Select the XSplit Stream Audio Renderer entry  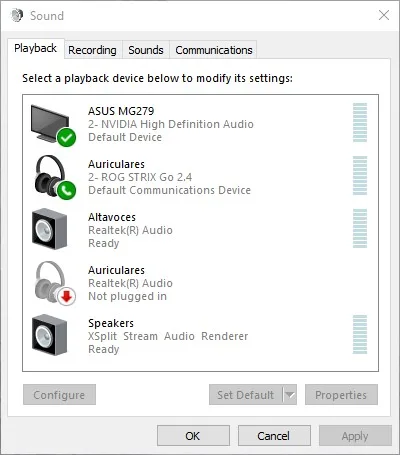click(200, 336)
